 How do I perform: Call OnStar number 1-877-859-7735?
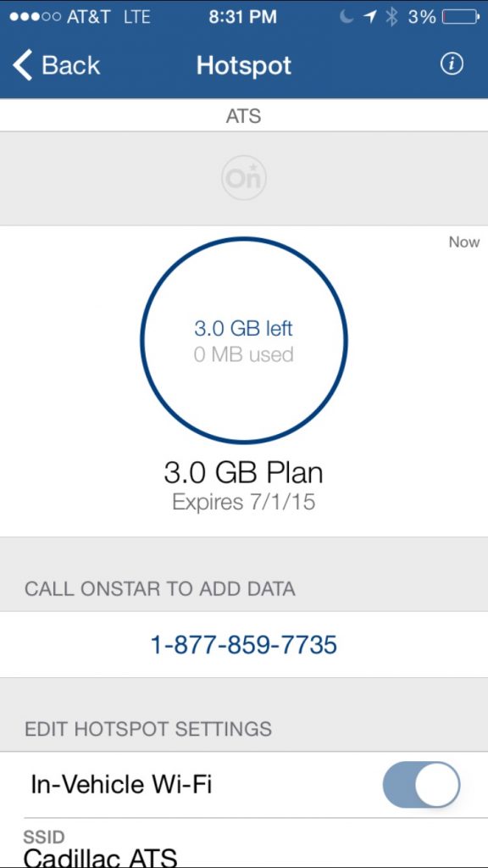pos(244,645)
